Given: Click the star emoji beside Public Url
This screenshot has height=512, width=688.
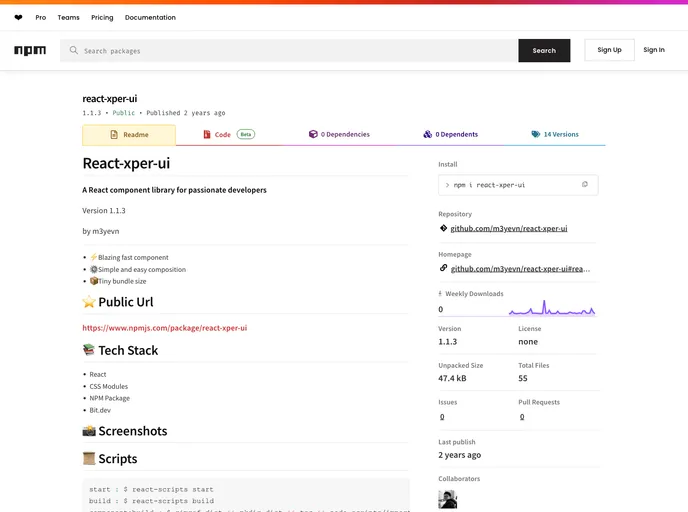Looking at the screenshot, I should click(89, 302).
